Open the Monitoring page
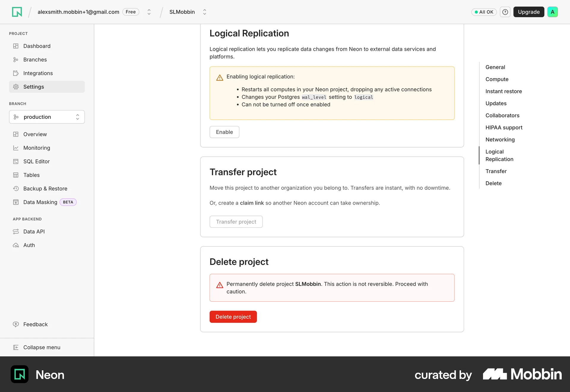570x392 pixels. [x=47, y=148]
